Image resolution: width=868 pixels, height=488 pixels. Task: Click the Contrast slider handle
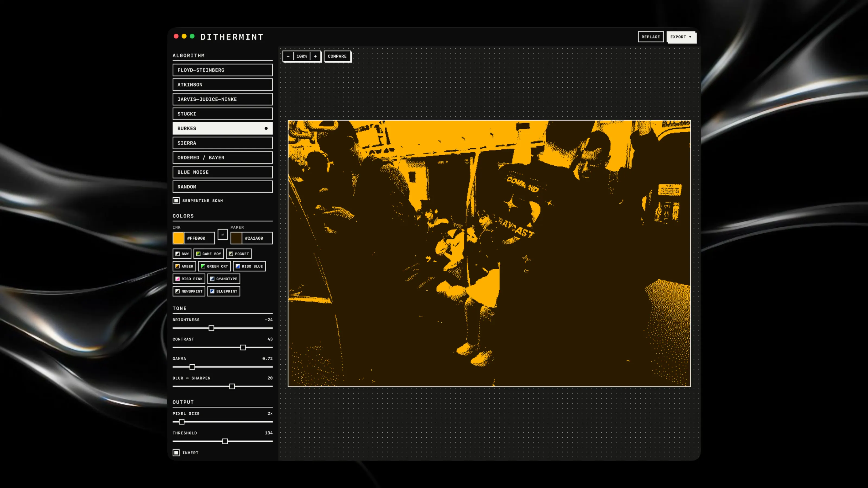tap(243, 348)
